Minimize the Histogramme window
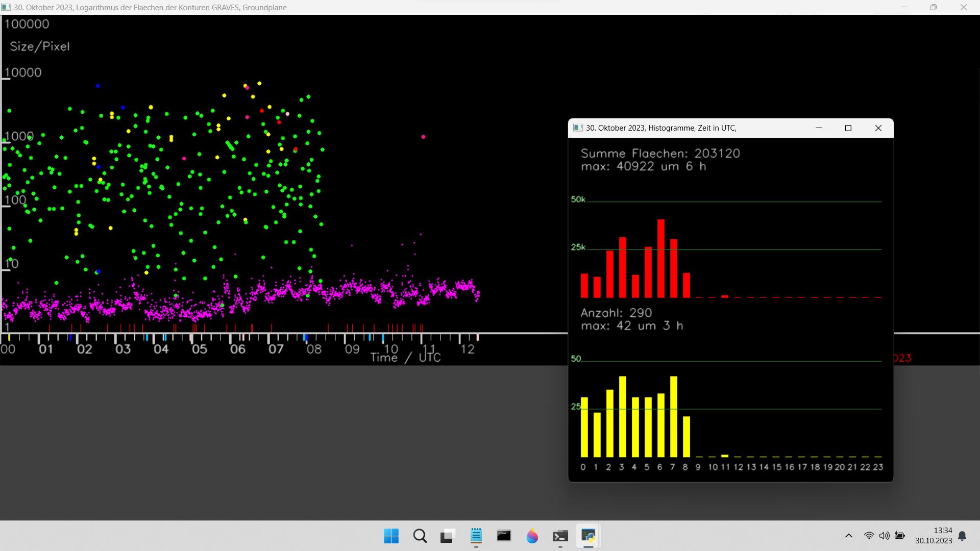This screenshot has width=980, height=551. 819,128
